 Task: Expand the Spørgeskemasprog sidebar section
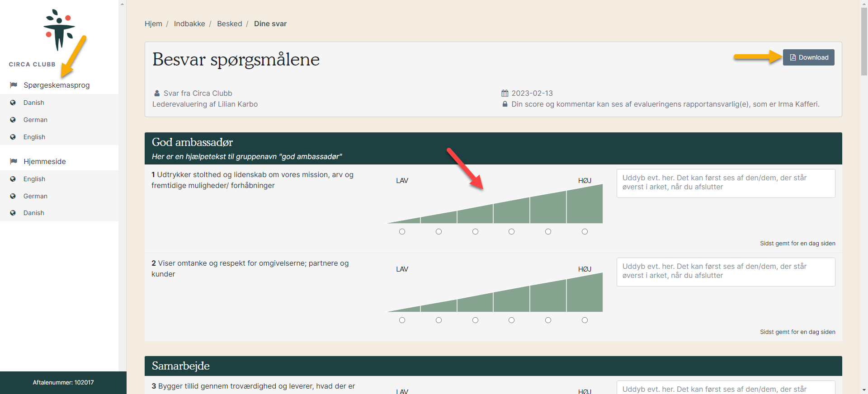57,85
